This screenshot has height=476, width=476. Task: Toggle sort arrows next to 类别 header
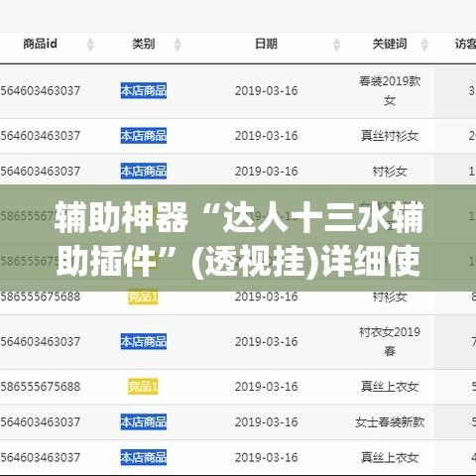pos(178,45)
